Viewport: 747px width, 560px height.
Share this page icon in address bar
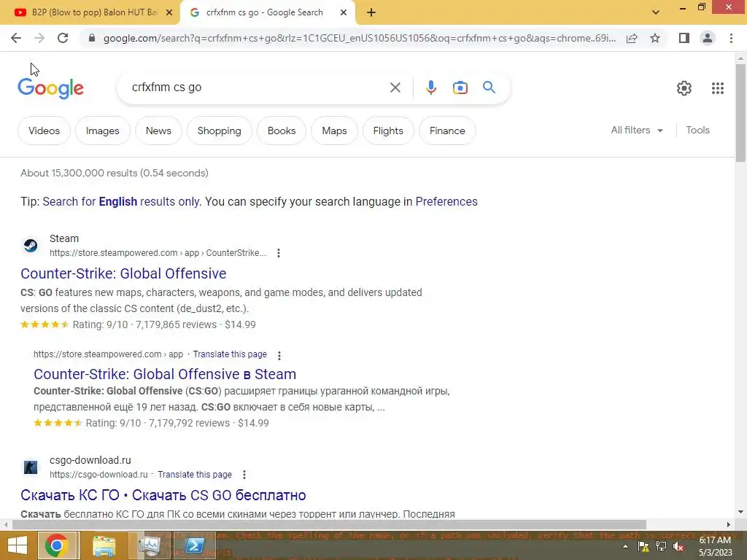point(632,38)
